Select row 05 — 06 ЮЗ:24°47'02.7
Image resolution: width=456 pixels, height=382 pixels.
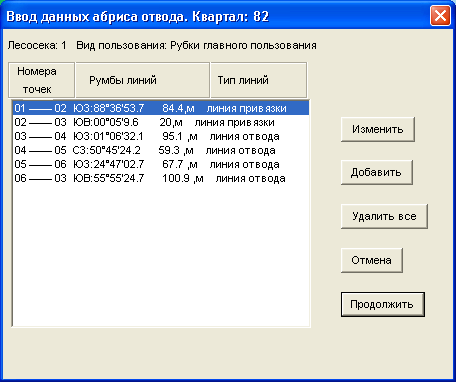pyautogui.click(x=161, y=164)
